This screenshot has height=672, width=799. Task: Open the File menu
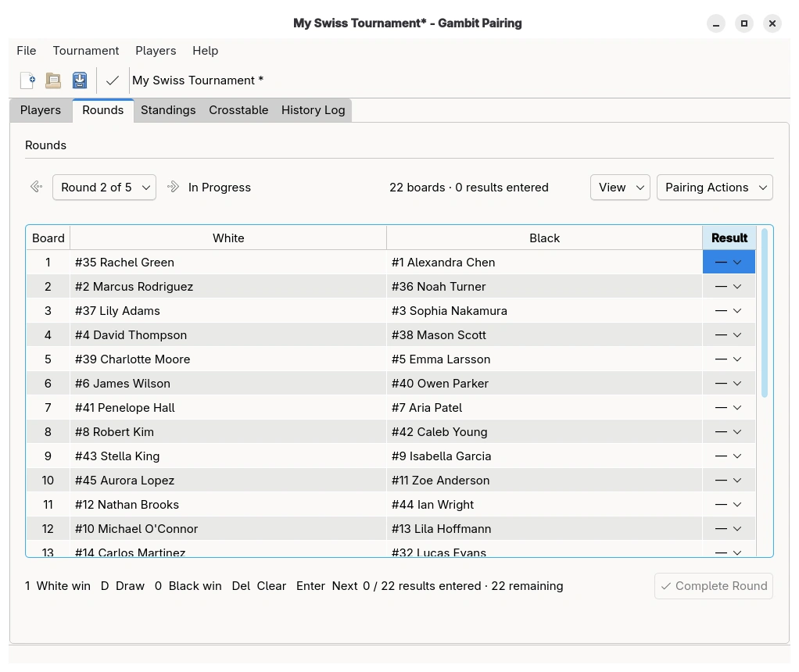27,51
